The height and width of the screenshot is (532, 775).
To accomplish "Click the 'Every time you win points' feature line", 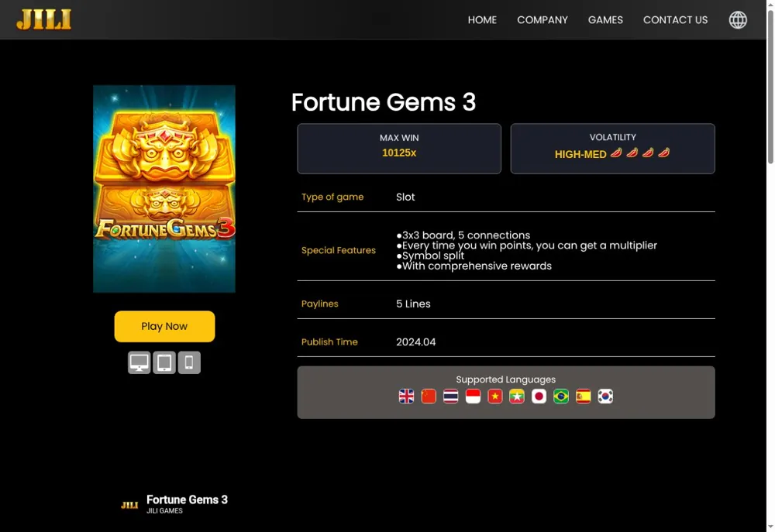I will (x=527, y=245).
